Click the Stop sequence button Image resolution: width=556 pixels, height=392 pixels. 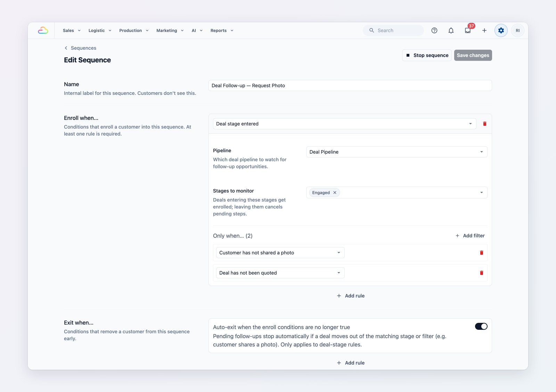[x=427, y=55]
